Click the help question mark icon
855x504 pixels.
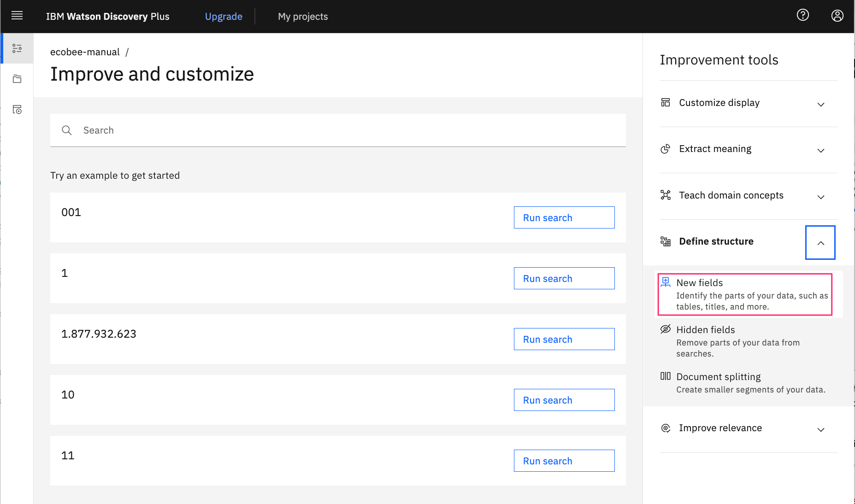(x=802, y=15)
